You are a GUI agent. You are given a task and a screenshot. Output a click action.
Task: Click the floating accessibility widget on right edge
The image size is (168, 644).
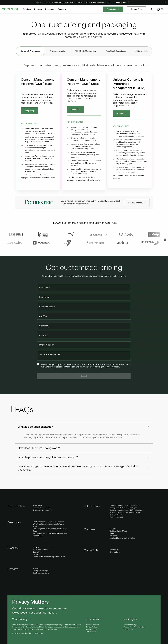tap(165, 240)
